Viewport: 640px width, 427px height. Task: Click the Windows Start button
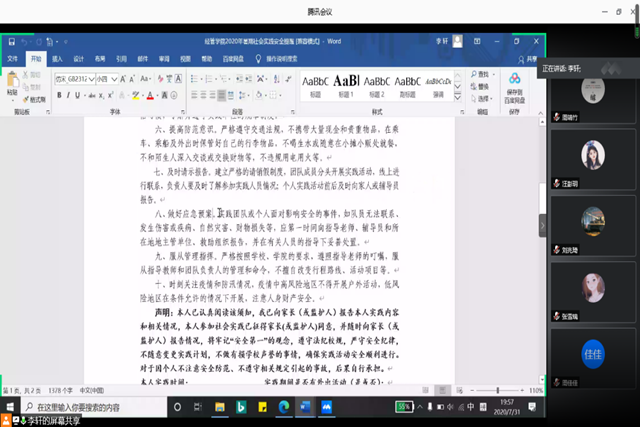coord(9,407)
